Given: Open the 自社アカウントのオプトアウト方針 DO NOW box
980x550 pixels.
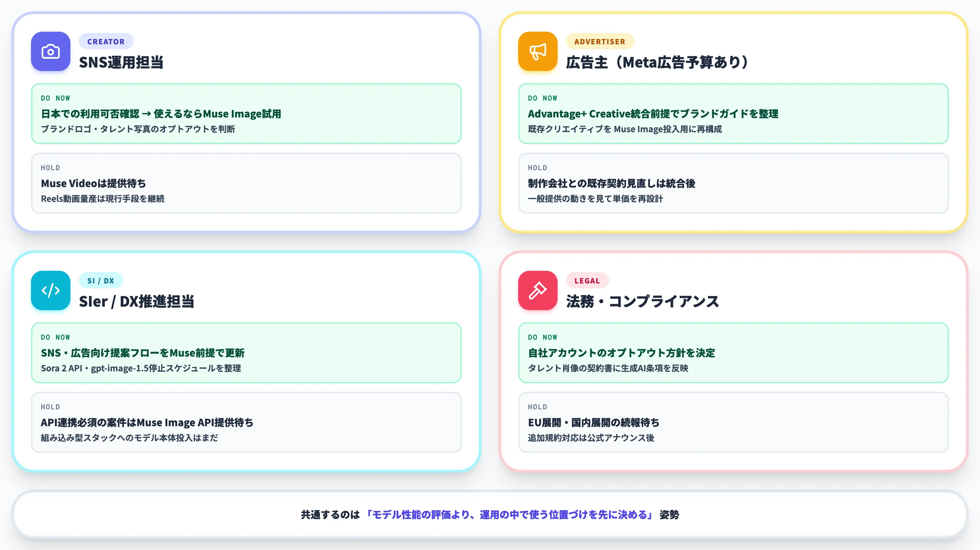Looking at the screenshot, I should 733,353.
